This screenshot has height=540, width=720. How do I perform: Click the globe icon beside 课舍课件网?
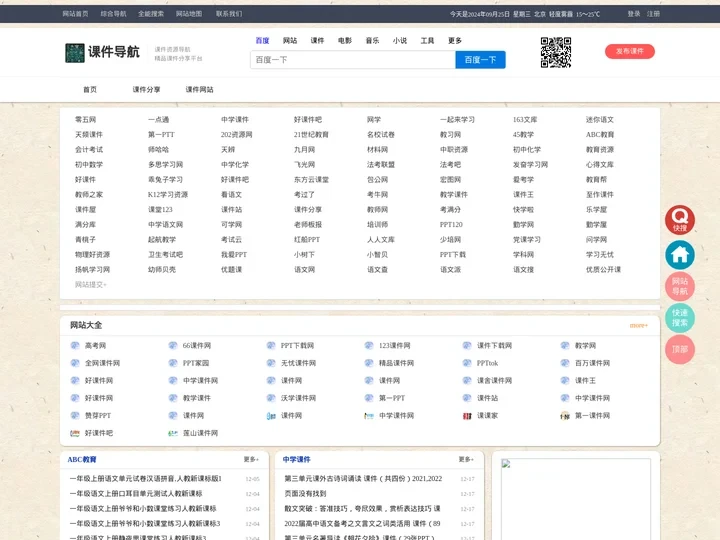pyautogui.click(x=467, y=380)
